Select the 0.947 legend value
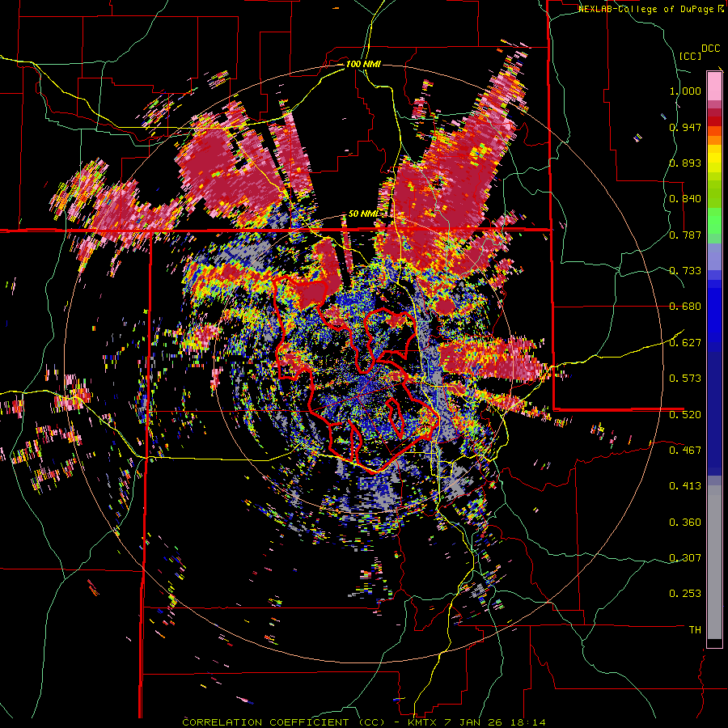This screenshot has height=728, width=728. click(685, 127)
